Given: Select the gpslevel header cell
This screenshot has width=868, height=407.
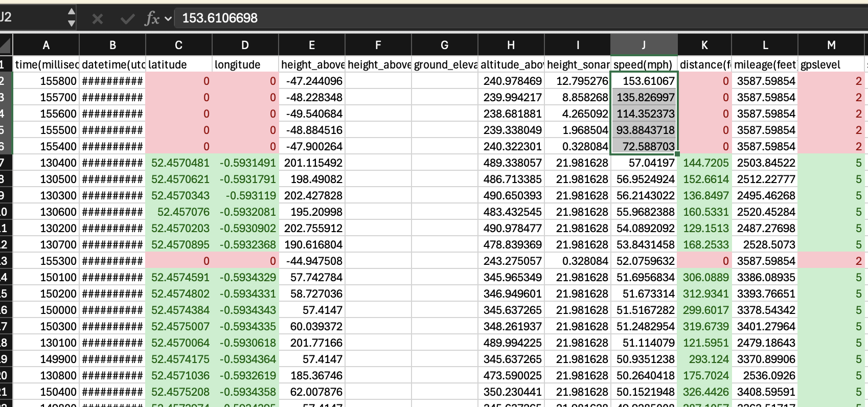Looking at the screenshot, I should click(x=831, y=64).
